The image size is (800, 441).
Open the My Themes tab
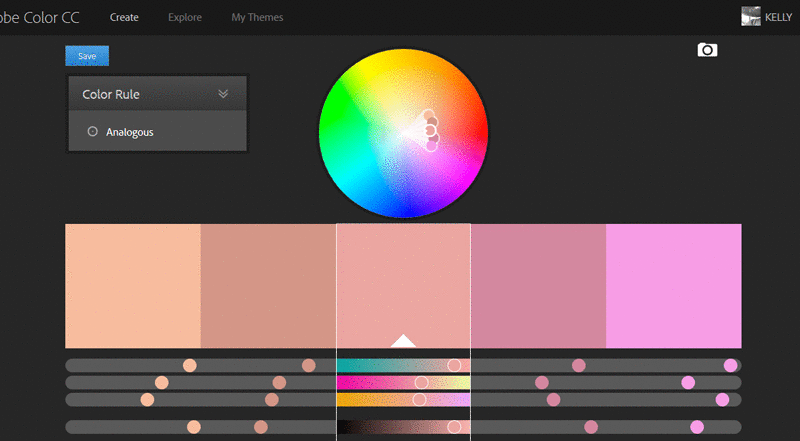tap(257, 17)
